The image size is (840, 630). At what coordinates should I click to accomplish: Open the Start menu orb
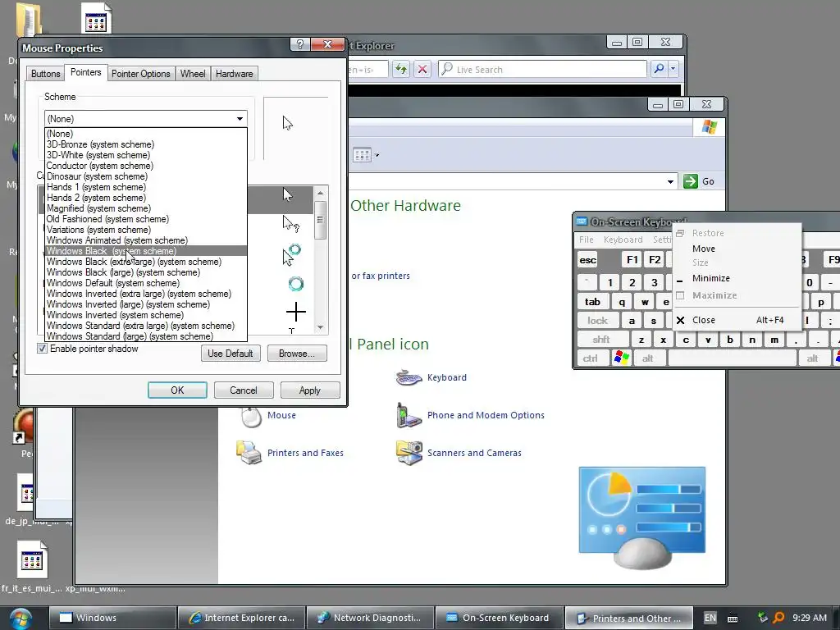(20, 619)
